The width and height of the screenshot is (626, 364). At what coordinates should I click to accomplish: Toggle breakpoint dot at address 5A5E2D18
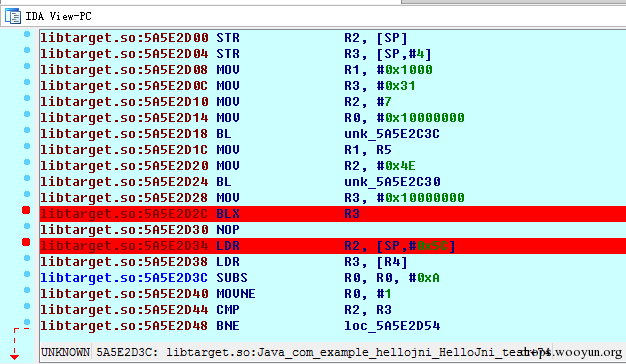coord(27,130)
